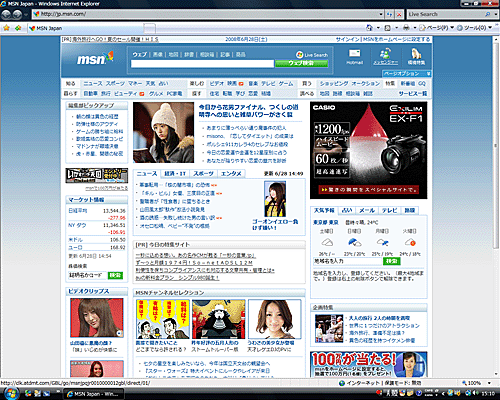This screenshot has width=500, height=400.
Task: Click the top headline link beside photo
Action: [249, 111]
